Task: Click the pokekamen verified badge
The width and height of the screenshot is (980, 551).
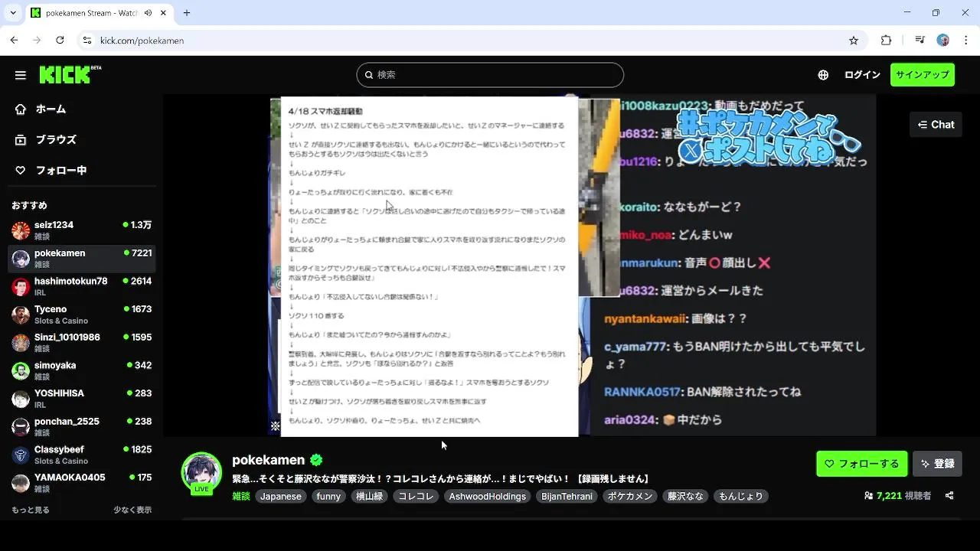Action: (x=316, y=460)
